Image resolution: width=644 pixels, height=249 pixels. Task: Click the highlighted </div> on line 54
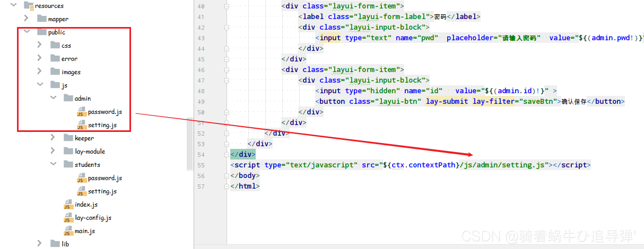243,155
